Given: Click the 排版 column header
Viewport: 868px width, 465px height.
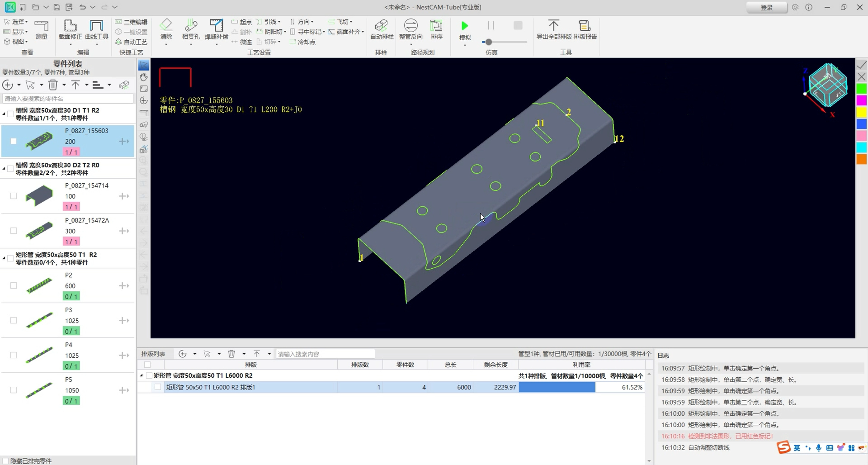Looking at the screenshot, I should 251,365.
